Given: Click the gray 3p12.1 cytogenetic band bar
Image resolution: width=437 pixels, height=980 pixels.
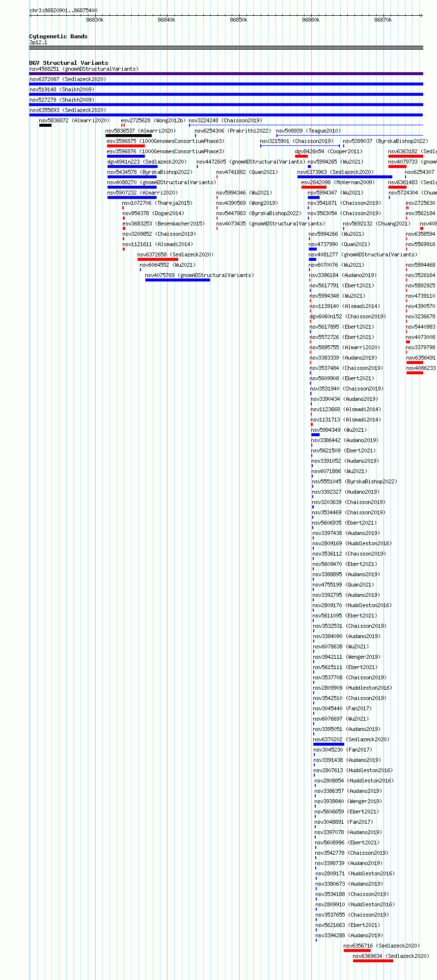Looking at the screenshot, I should click(226, 48).
